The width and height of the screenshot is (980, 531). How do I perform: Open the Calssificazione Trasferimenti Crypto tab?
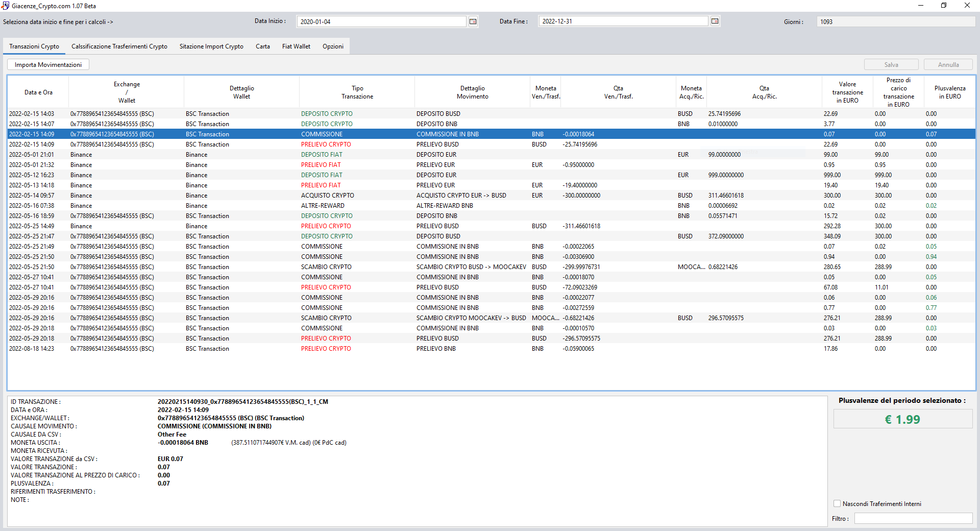click(119, 46)
